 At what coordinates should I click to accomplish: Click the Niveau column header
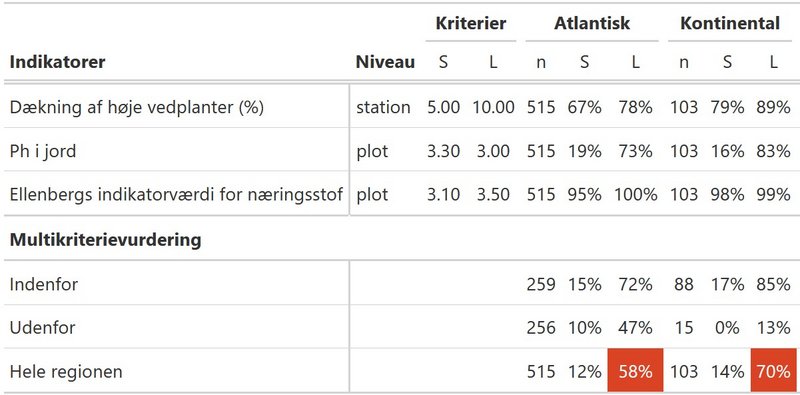(x=385, y=62)
